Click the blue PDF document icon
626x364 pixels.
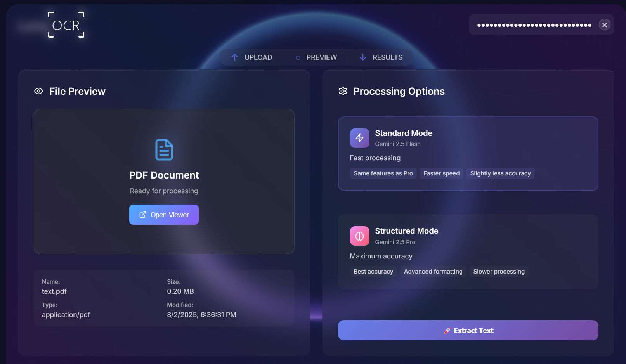click(164, 150)
